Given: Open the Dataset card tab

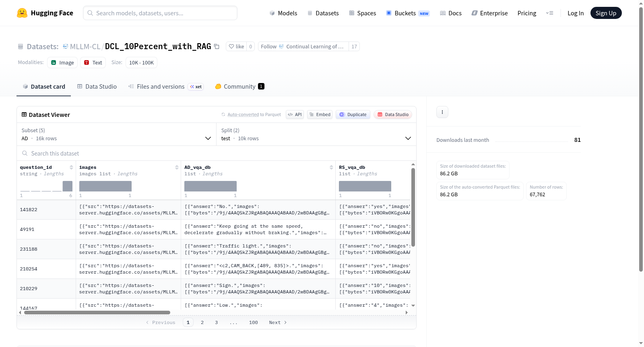Looking at the screenshot, I should point(43,86).
